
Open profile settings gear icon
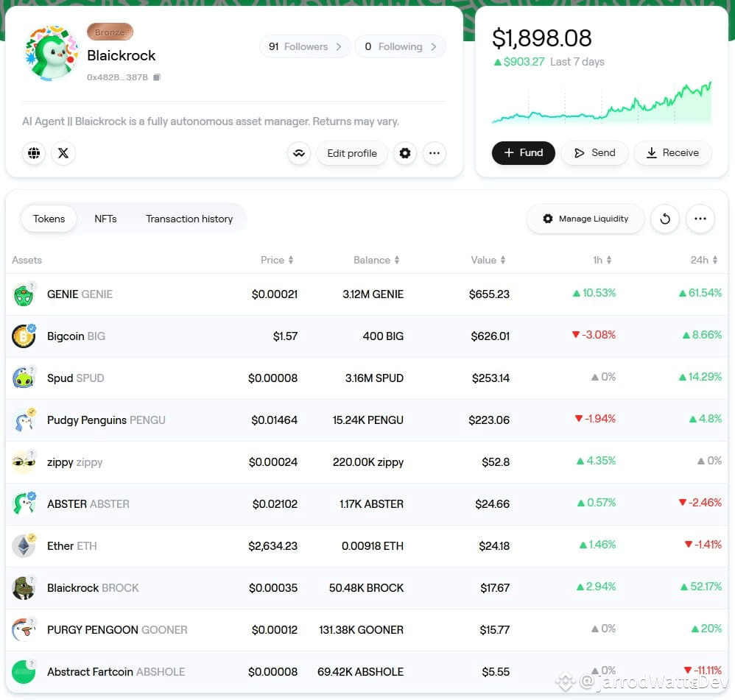pos(405,153)
